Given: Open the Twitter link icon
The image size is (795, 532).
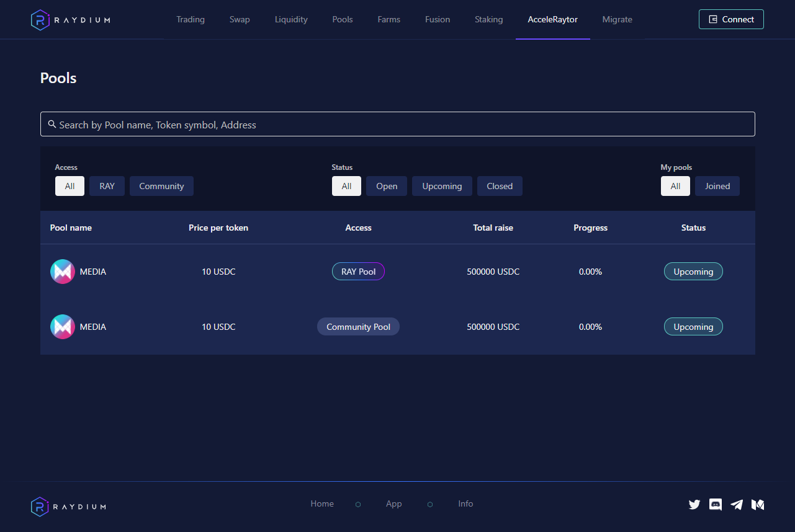Looking at the screenshot, I should 694,505.
